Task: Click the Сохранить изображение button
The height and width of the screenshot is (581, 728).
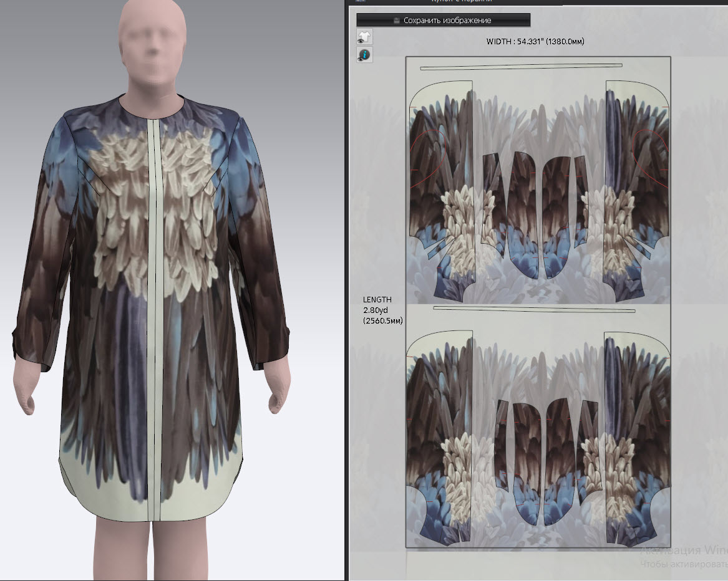Action: 443,20
